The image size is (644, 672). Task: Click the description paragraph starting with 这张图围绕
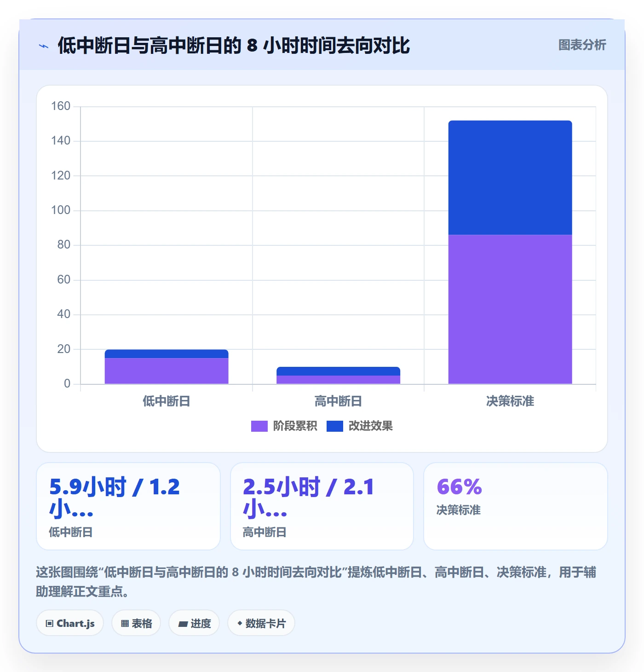tap(316, 582)
